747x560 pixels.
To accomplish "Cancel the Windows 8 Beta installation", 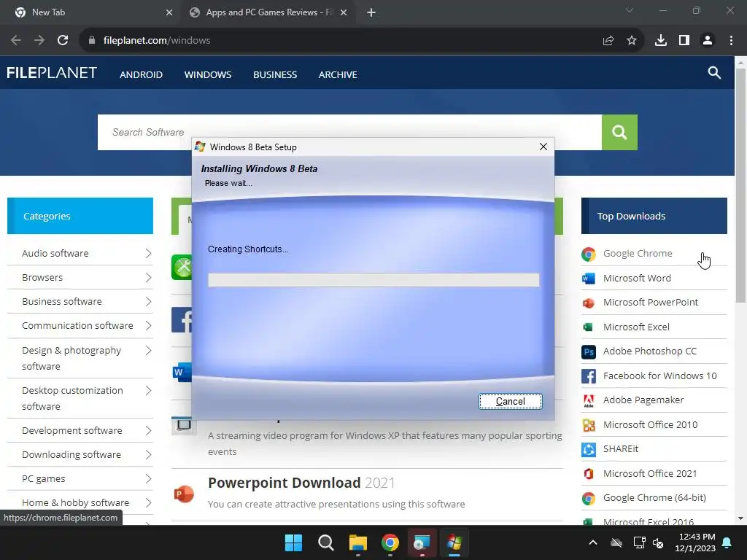I will point(510,402).
